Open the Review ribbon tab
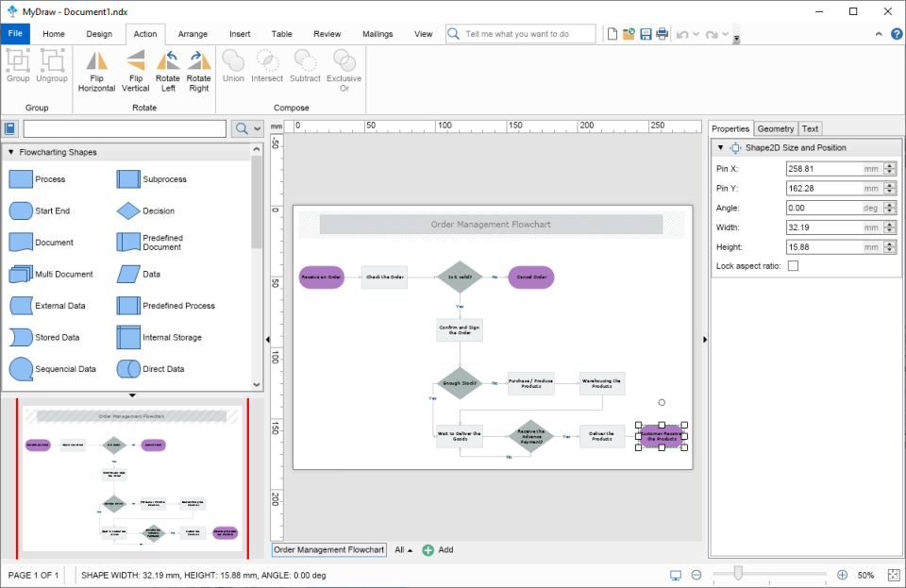The image size is (906, 588). click(x=327, y=33)
